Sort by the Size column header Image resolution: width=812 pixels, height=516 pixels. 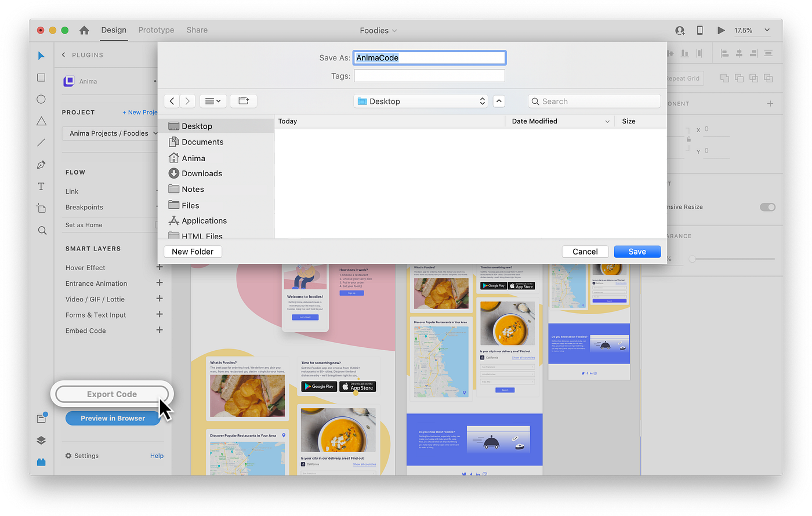pyautogui.click(x=629, y=121)
